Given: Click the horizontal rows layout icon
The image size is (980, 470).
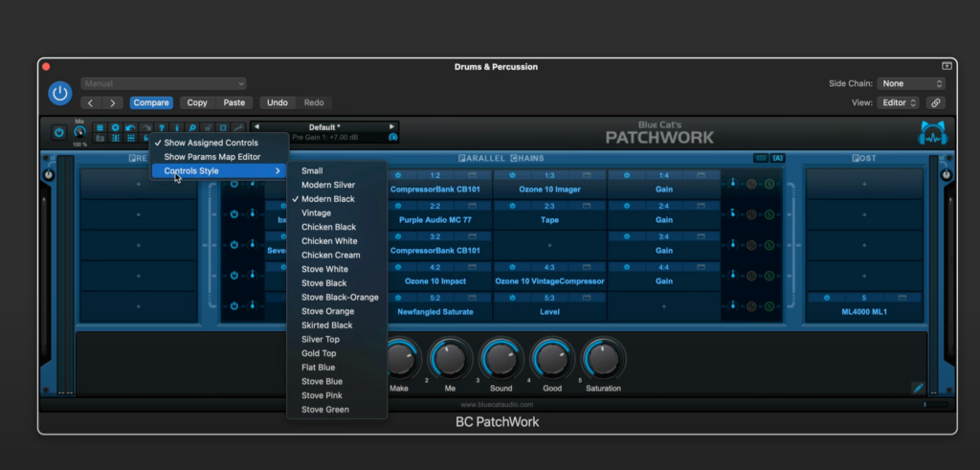Looking at the screenshot, I should tap(130, 138).
